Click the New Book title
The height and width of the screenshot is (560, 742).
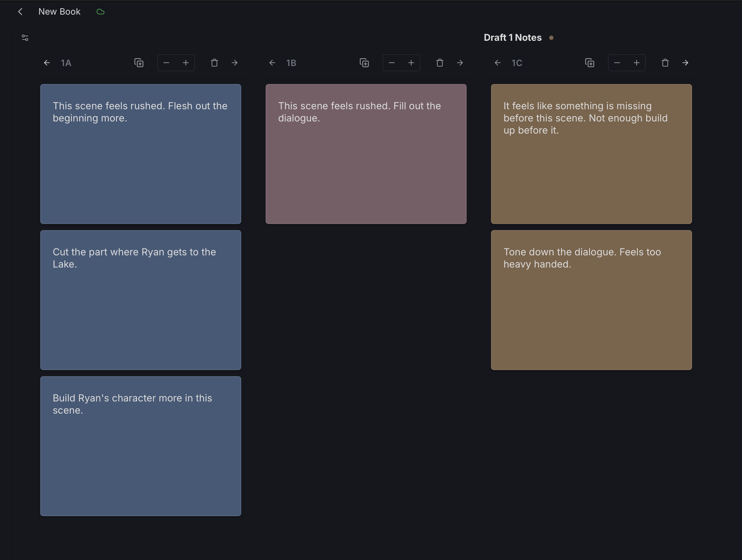[x=59, y=12]
